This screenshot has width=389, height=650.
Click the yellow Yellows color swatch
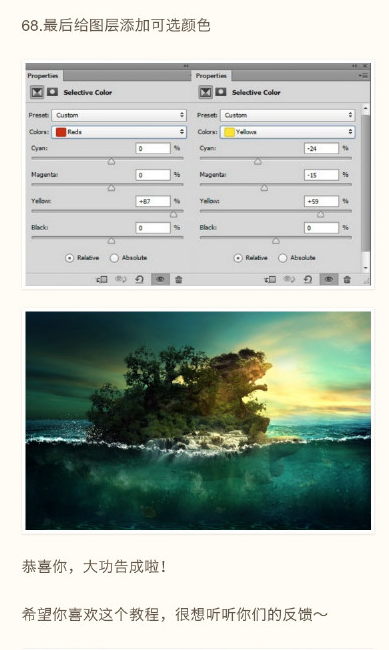click(229, 132)
